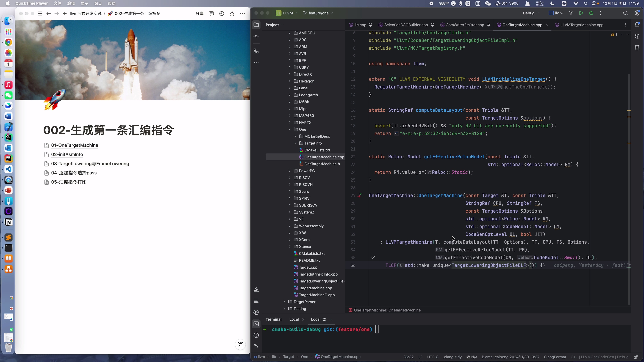The image size is (644, 362).
Task: Click the Debug bug icon
Action: [x=591, y=13]
